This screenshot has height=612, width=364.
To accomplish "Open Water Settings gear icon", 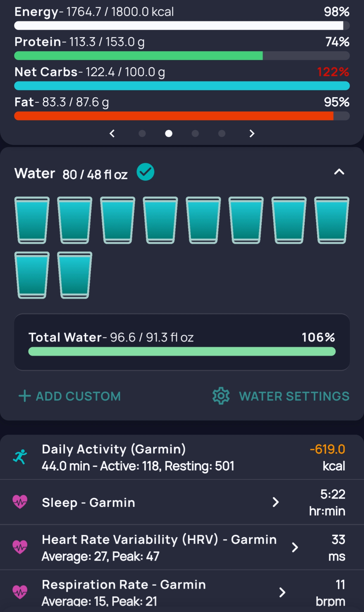I will click(x=221, y=396).
